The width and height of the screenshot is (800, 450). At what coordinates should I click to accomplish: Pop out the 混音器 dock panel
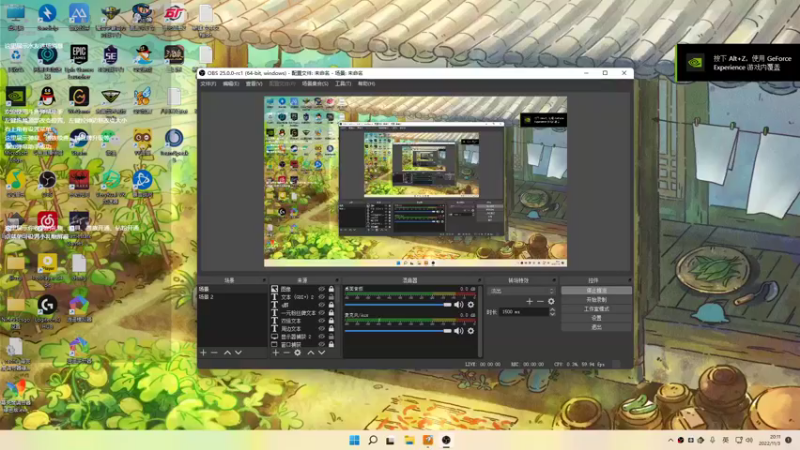pyautogui.click(x=480, y=280)
